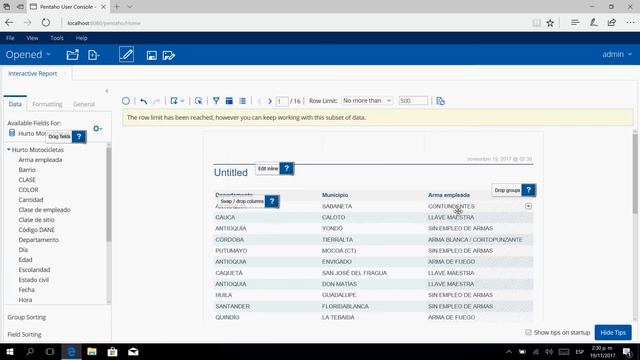Toggle the Filter funnel icon
Screen dimensions: 640x360
point(216,101)
